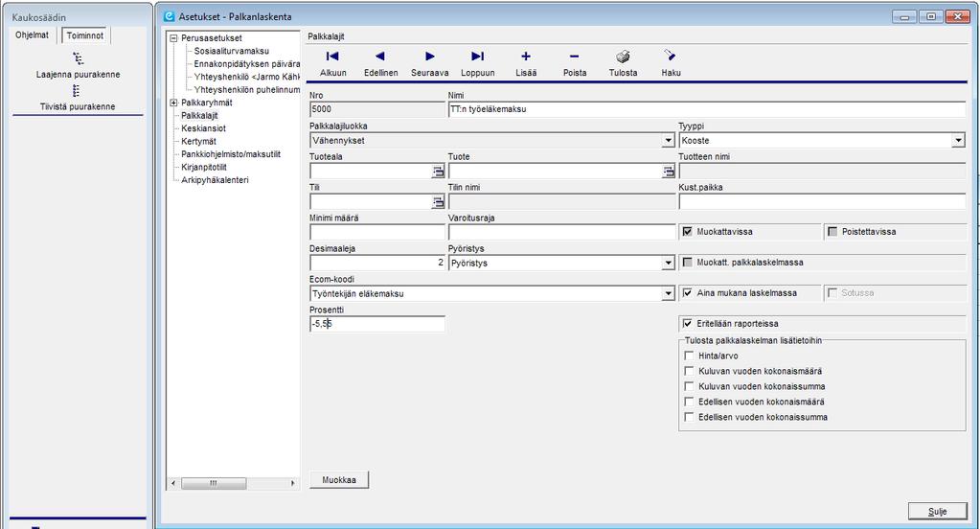This screenshot has width=980, height=529.
Task: Click the Desimaaleja input field
Action: tap(376, 263)
